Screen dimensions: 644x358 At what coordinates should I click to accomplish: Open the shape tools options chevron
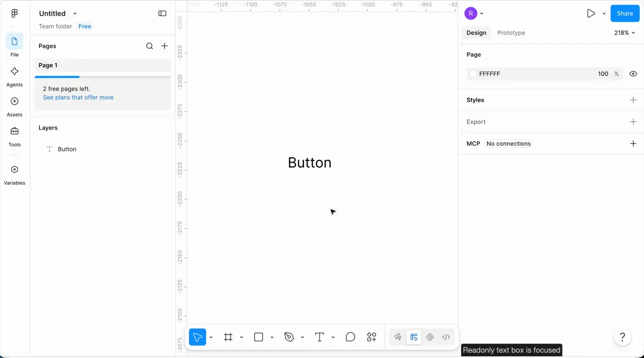272,337
